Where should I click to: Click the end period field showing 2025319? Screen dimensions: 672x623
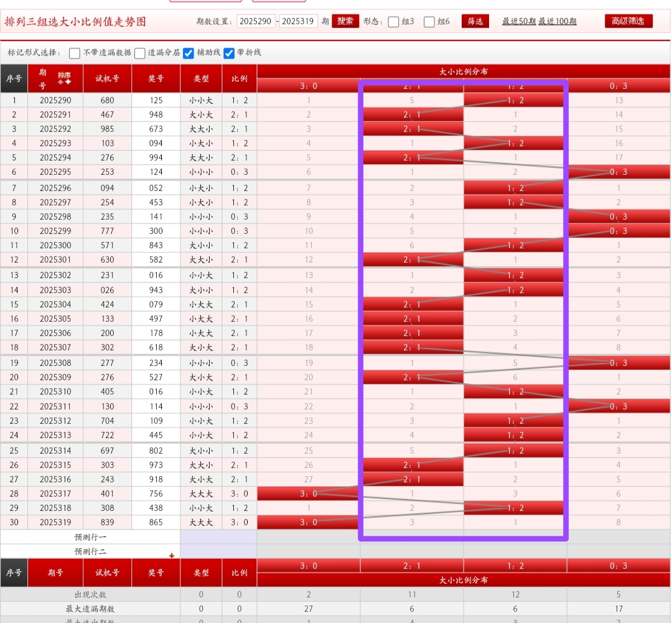click(298, 21)
